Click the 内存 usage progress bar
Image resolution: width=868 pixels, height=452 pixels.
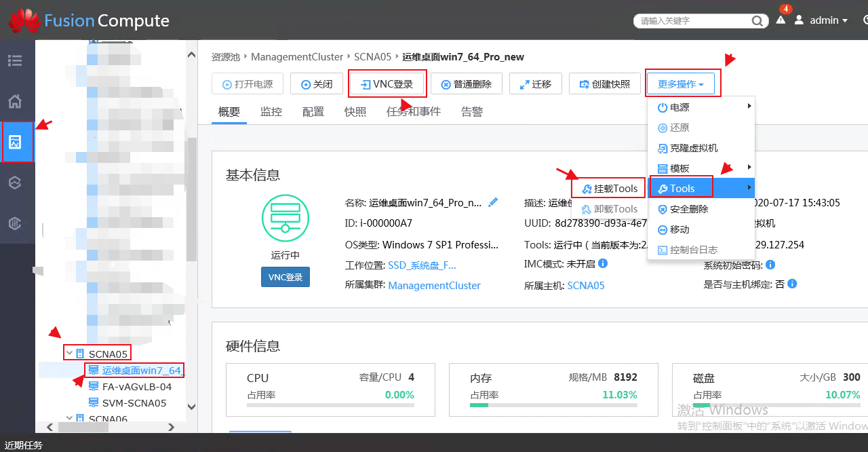[x=553, y=406]
